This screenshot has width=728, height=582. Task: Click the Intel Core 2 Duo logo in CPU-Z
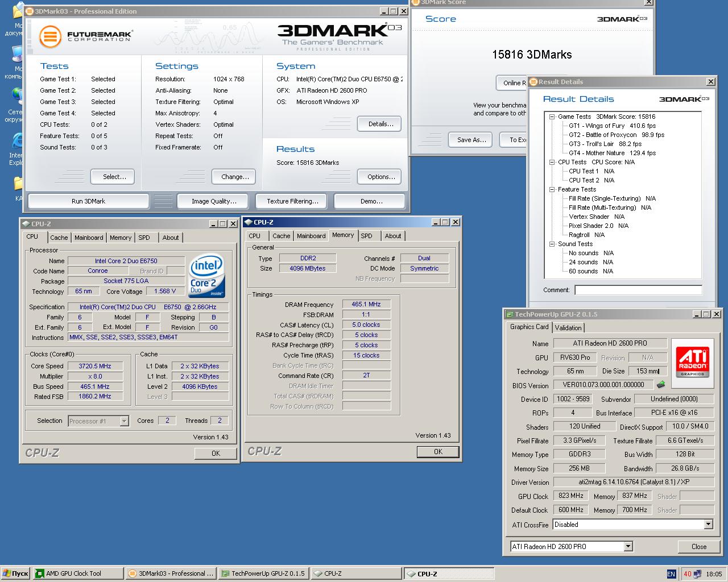207,276
